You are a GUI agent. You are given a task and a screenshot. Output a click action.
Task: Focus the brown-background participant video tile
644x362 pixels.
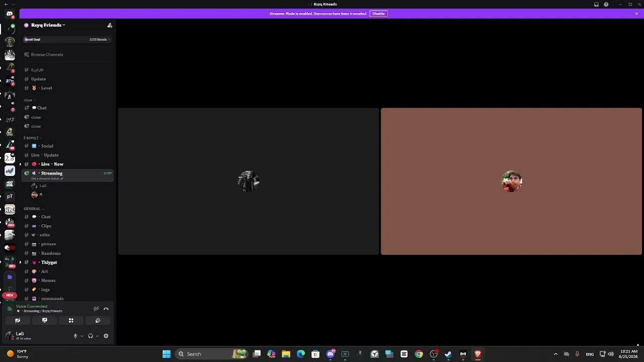pyautogui.click(x=511, y=182)
